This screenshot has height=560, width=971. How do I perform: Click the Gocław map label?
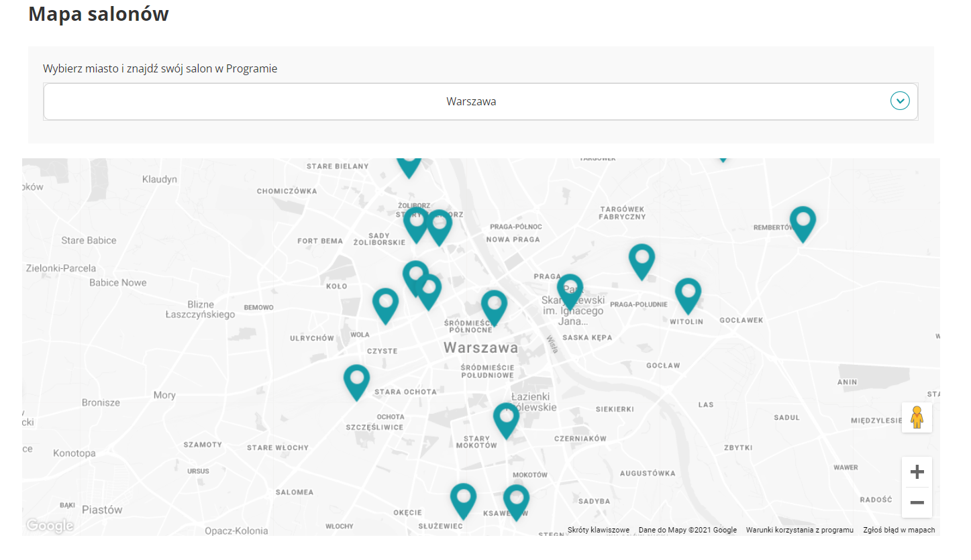coord(663,366)
